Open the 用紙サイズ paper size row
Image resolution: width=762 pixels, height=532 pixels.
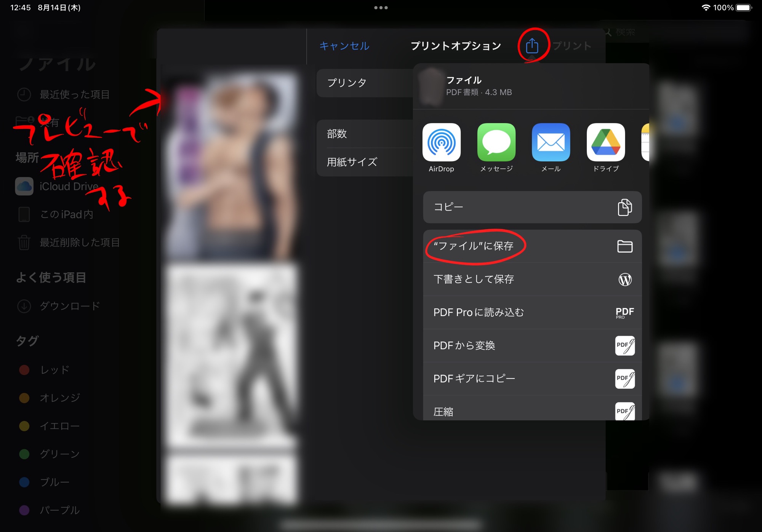coord(364,162)
